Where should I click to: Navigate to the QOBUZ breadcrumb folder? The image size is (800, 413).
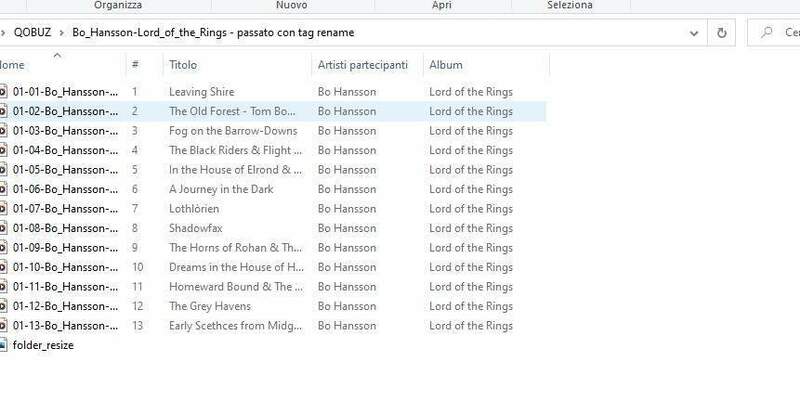pyautogui.click(x=33, y=33)
